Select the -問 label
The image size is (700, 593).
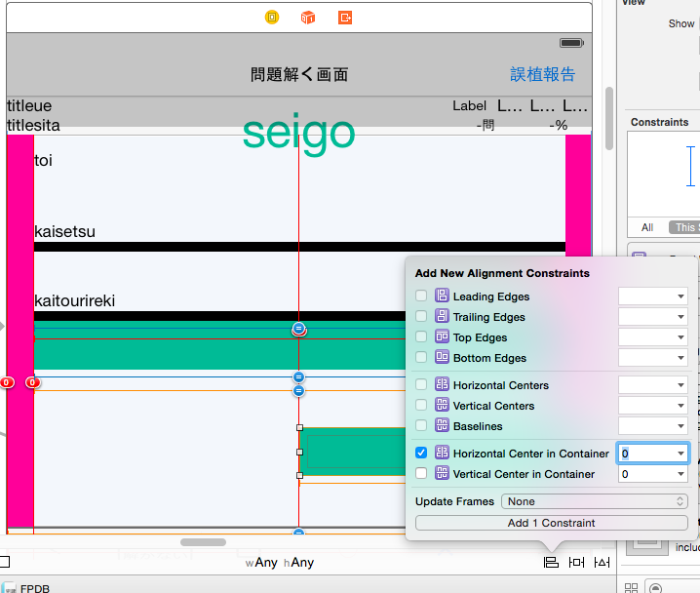[486, 125]
